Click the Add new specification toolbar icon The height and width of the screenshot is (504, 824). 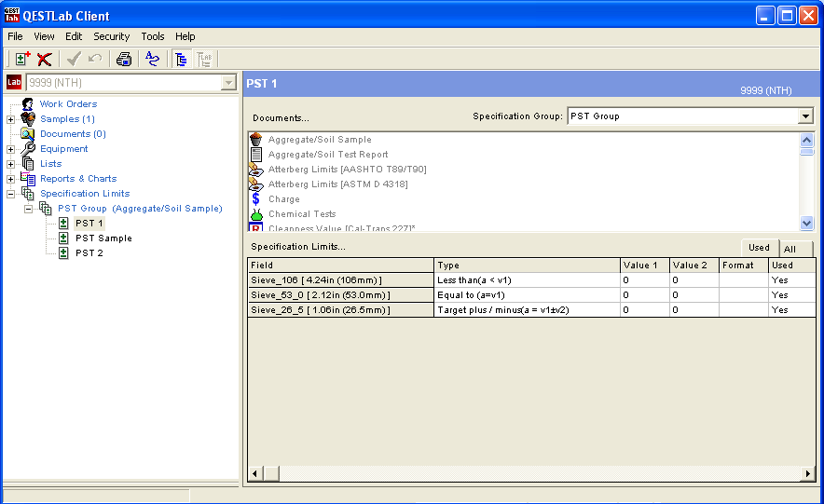coord(23,59)
